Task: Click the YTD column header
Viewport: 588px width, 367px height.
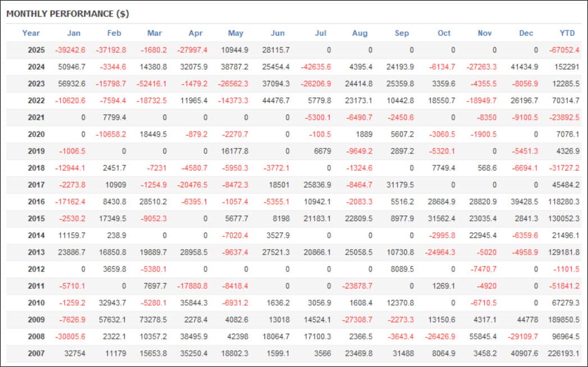Action: (567, 33)
